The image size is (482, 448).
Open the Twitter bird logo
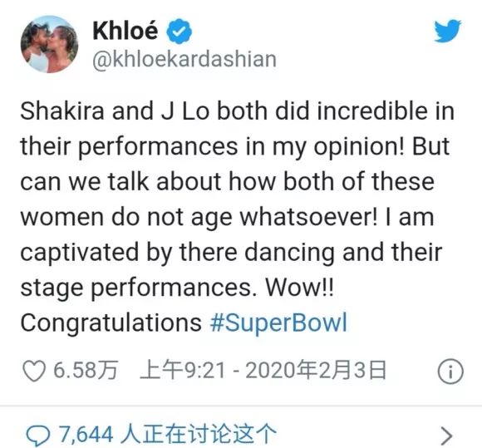click(447, 31)
